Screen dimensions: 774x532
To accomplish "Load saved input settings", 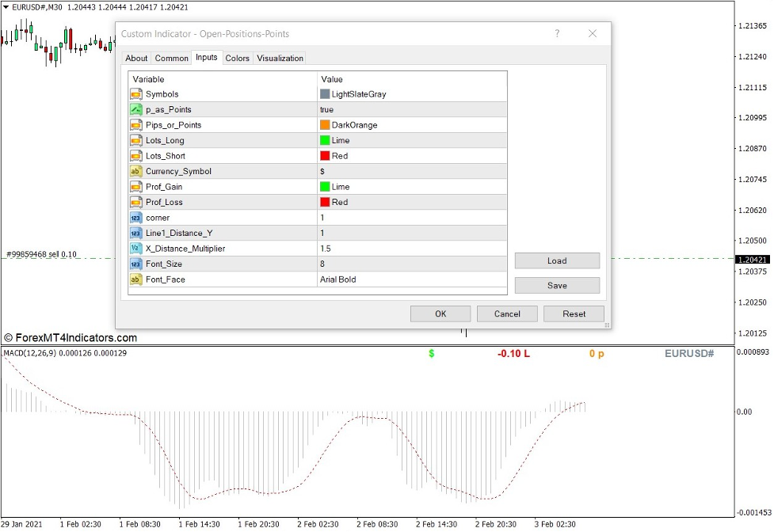I will pyautogui.click(x=557, y=260).
